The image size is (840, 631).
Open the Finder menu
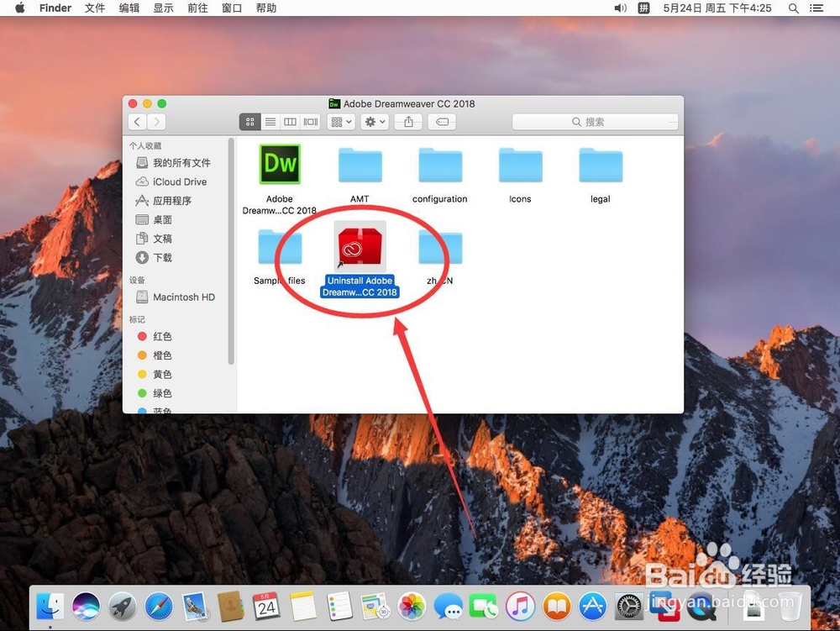click(55, 8)
